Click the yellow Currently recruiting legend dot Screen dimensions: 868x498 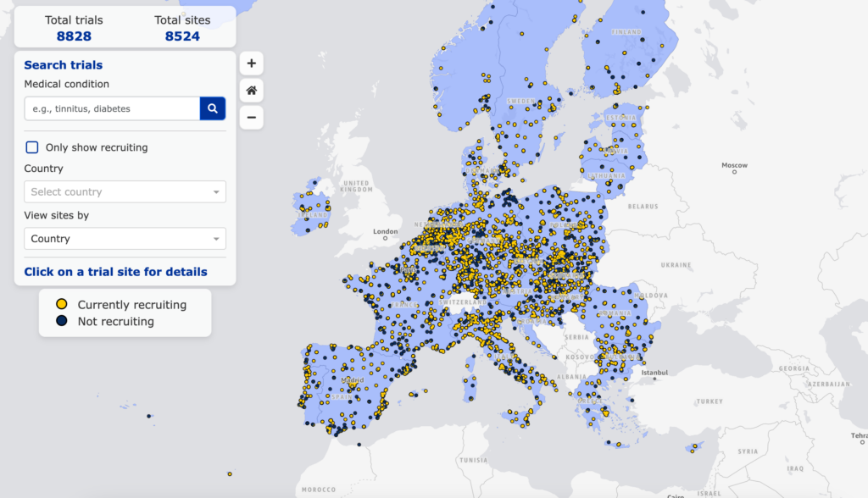click(x=62, y=304)
